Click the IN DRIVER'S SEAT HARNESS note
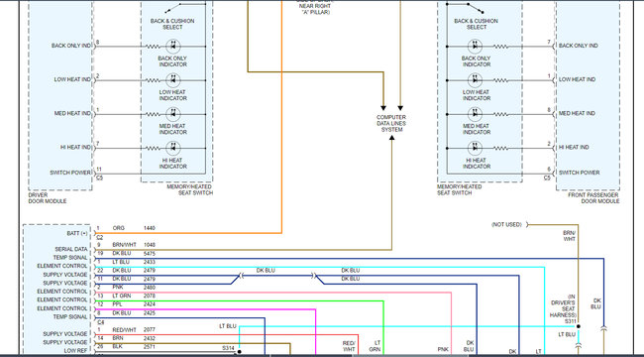The image size is (644, 357). (x=563, y=306)
